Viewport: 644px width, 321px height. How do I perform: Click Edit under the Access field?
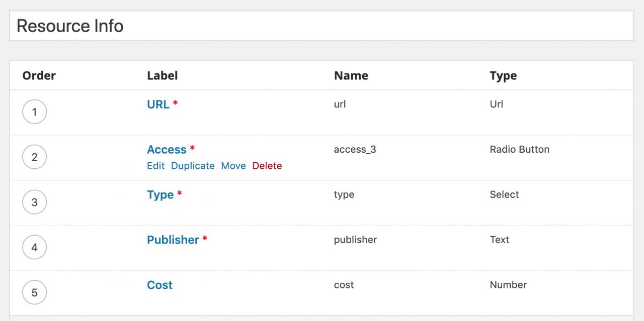point(155,165)
